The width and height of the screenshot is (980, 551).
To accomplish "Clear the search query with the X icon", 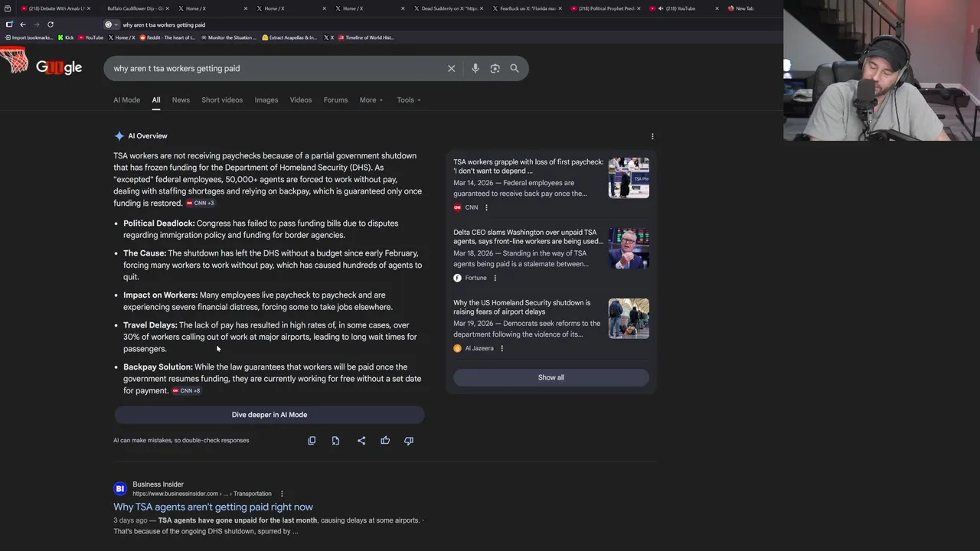I will click(451, 69).
